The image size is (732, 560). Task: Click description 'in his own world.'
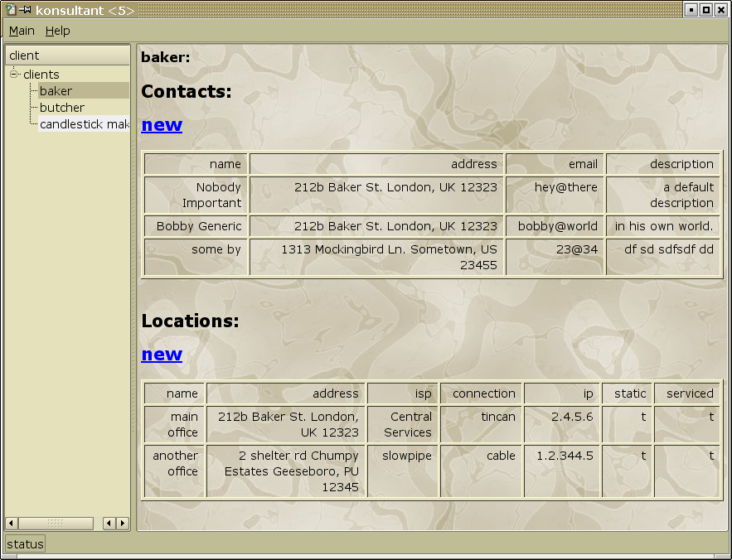664,226
